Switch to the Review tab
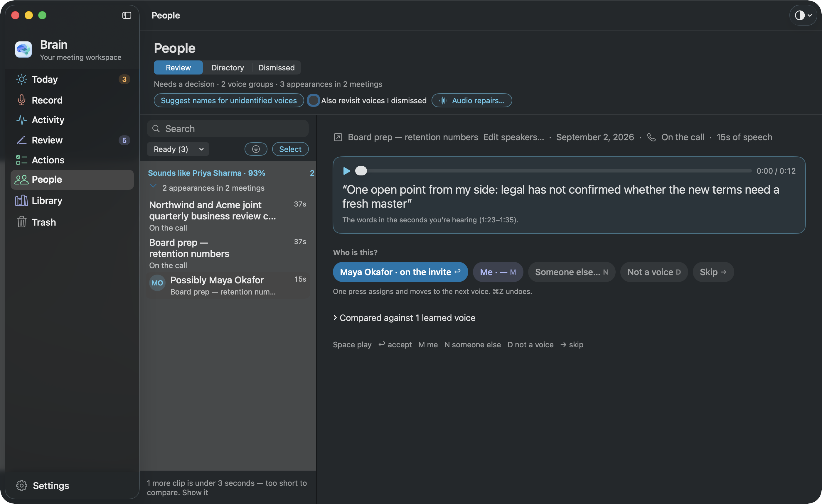The width and height of the screenshot is (822, 504). [x=178, y=68]
